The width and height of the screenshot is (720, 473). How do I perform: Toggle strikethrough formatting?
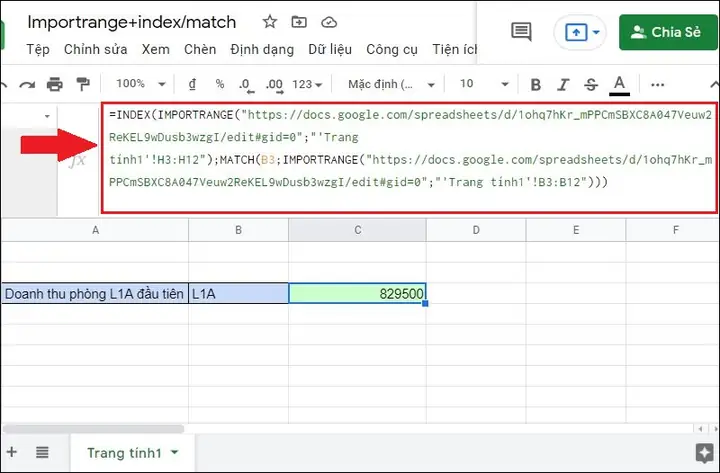point(591,84)
